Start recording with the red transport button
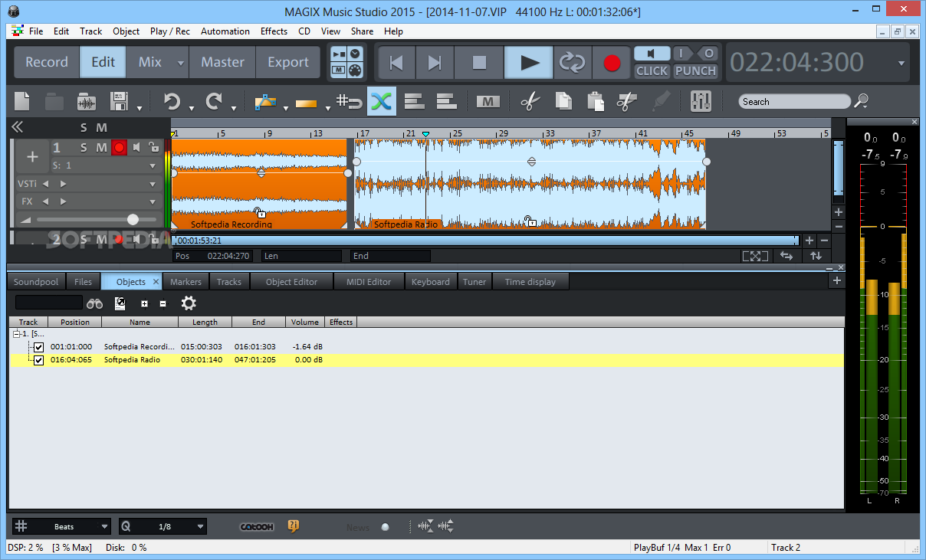 (612, 63)
